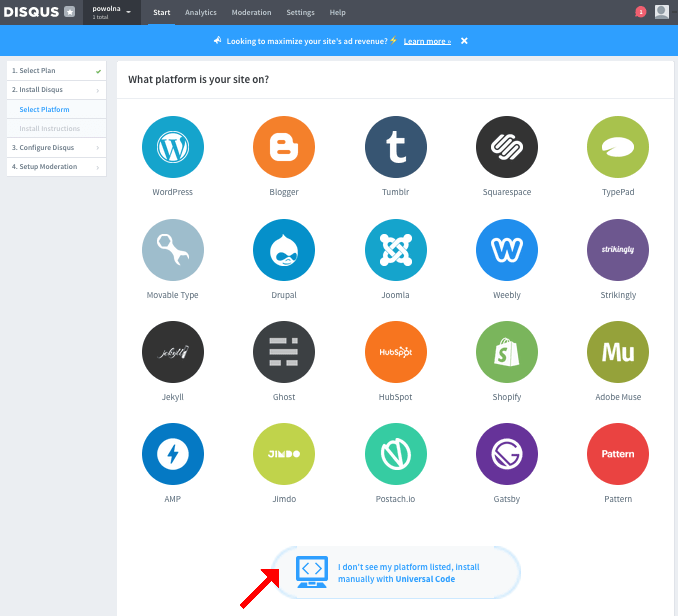Open the Help tab

(337, 13)
